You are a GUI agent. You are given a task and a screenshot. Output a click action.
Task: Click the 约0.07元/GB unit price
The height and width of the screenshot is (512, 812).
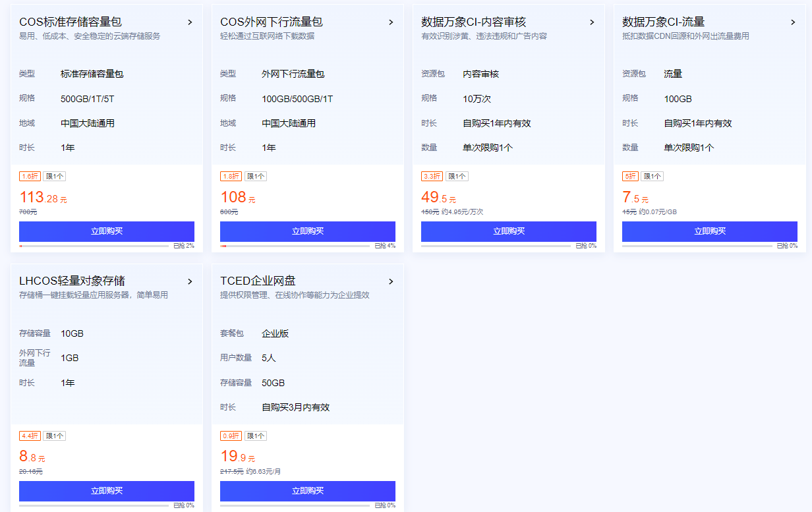658,212
